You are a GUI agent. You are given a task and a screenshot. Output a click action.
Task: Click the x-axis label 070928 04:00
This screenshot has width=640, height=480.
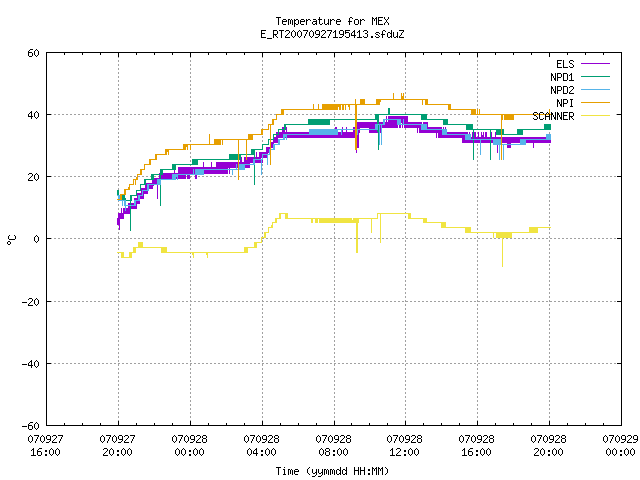coord(261,446)
